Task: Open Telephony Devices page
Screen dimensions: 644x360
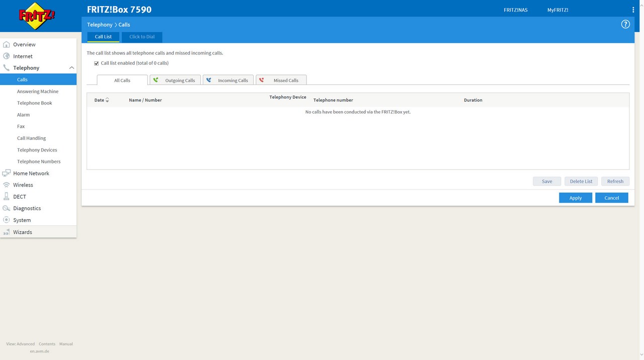Action: click(x=38, y=150)
